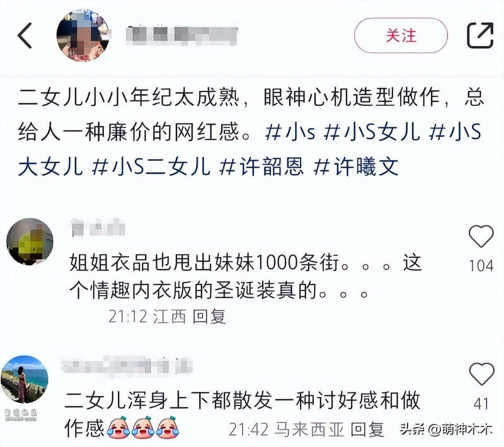Go back using the left arrow icon
The image size is (504, 447).
tap(25, 35)
